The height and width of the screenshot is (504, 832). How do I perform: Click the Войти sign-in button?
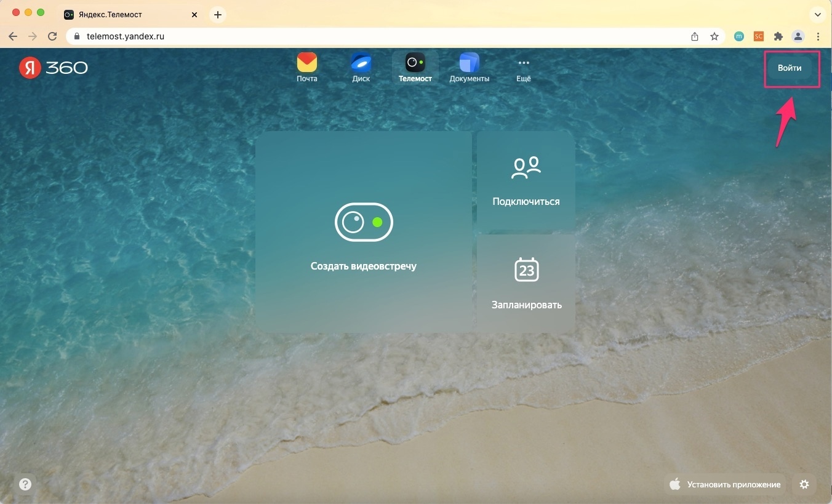tap(790, 68)
